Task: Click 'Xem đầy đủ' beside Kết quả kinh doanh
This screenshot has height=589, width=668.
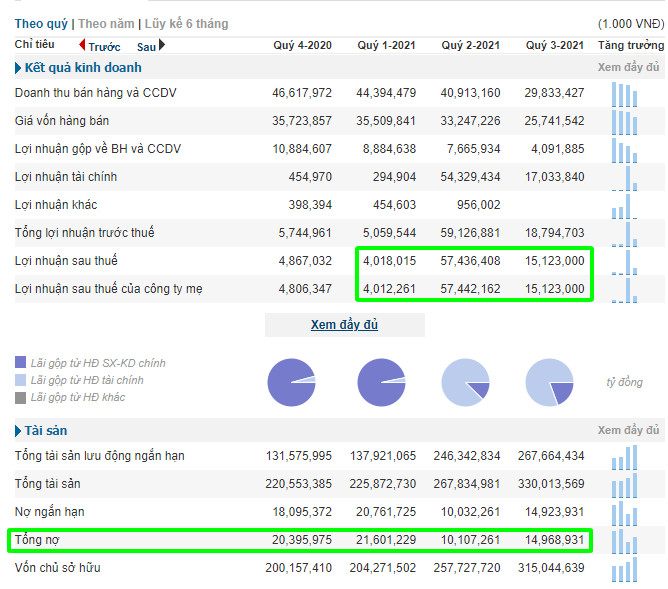Action: pos(628,67)
